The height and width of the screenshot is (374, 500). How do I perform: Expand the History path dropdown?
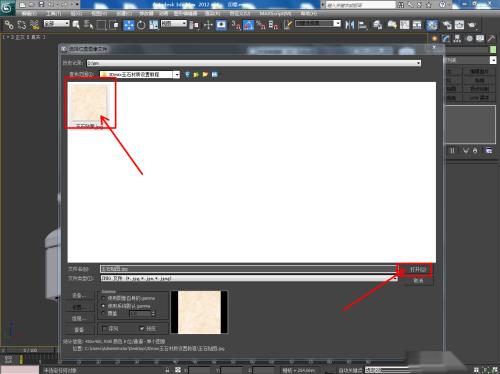[x=418, y=63]
